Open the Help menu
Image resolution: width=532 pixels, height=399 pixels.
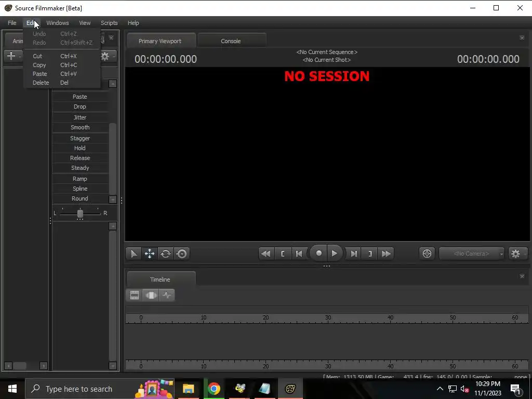tap(134, 23)
